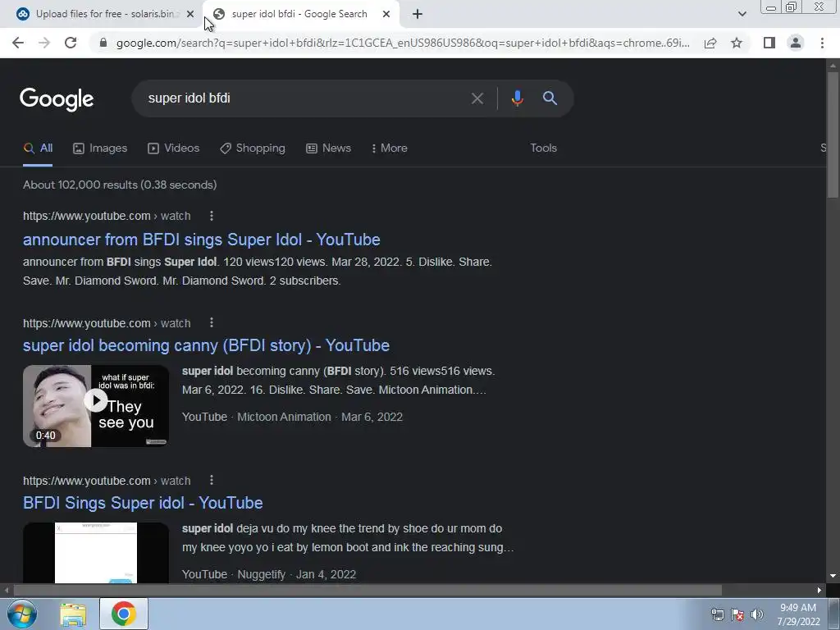Open options for announcer from BFDI result
The width and height of the screenshot is (840, 630).
click(x=212, y=216)
